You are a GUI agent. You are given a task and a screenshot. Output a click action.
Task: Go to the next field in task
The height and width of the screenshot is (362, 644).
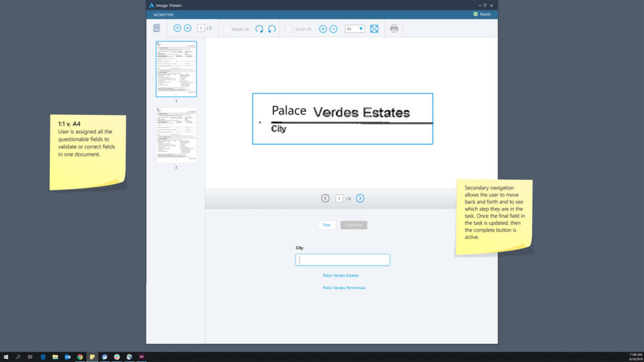360,198
